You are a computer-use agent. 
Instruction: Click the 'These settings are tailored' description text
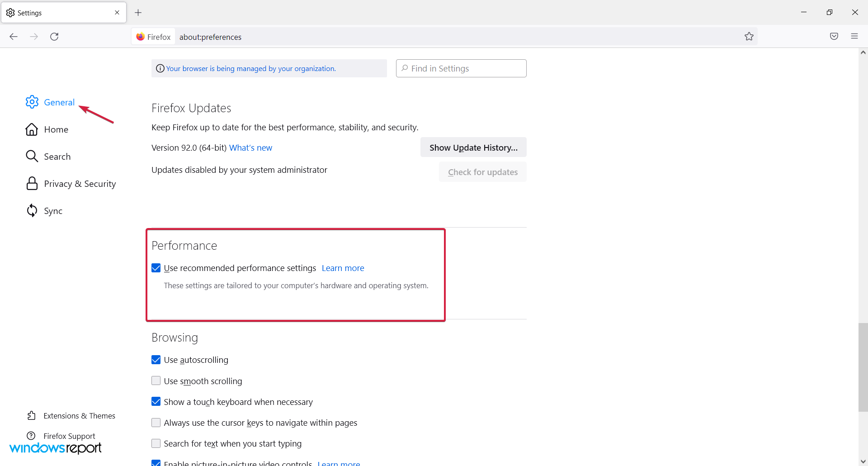click(x=296, y=285)
